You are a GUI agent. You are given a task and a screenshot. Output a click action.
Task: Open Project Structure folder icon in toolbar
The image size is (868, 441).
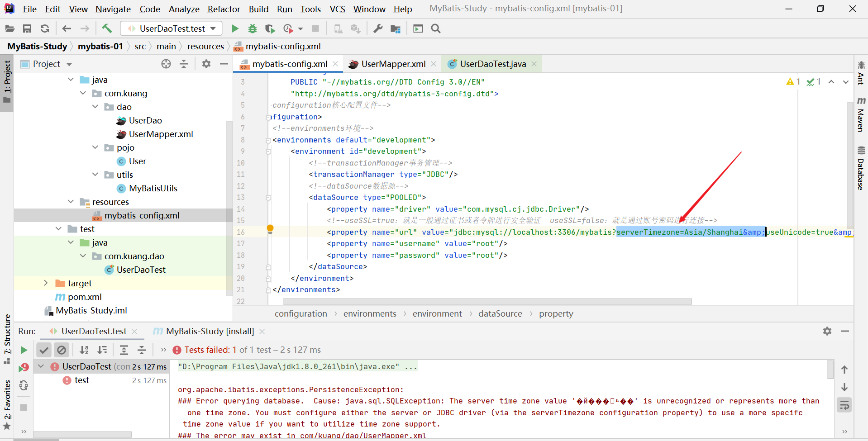coord(396,28)
